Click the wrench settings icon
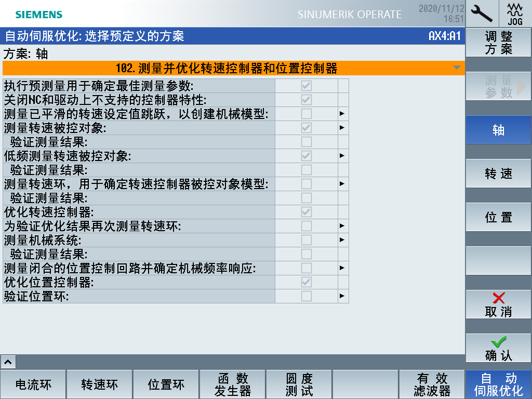The height and width of the screenshot is (399, 532). (482, 14)
